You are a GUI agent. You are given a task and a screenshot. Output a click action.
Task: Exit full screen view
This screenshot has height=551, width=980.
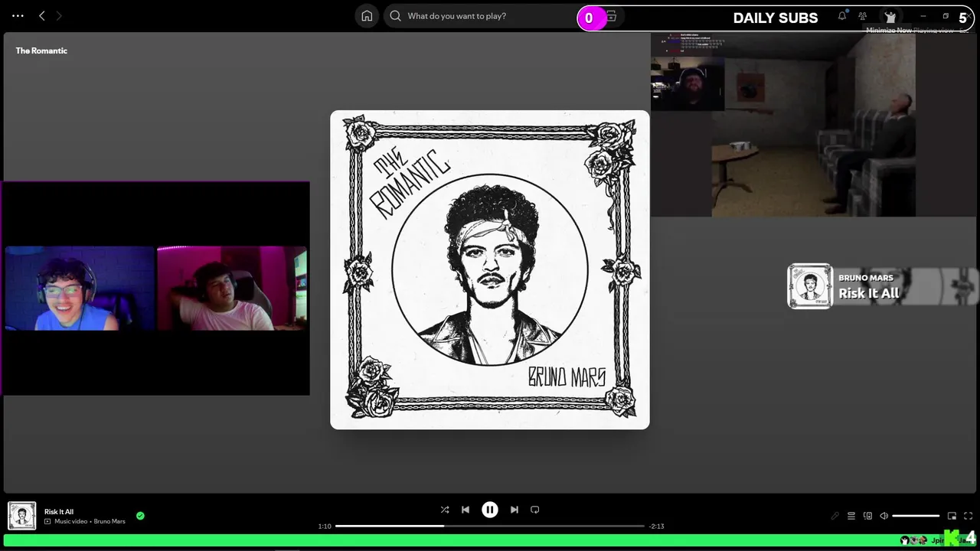point(968,516)
